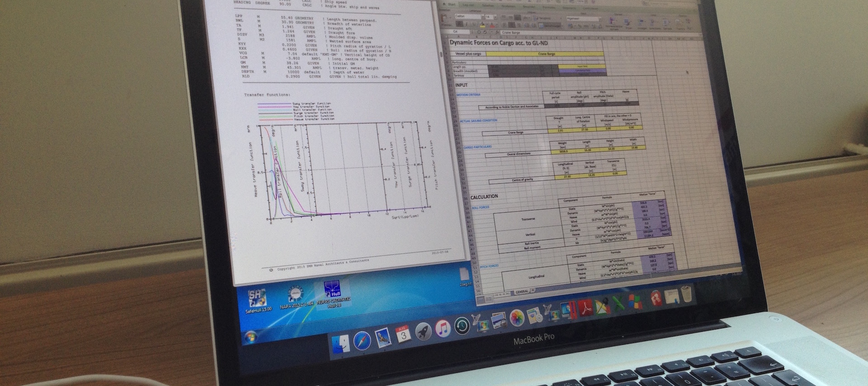
Task: Open the red Toolbox app in the Dock
Action: (656, 298)
